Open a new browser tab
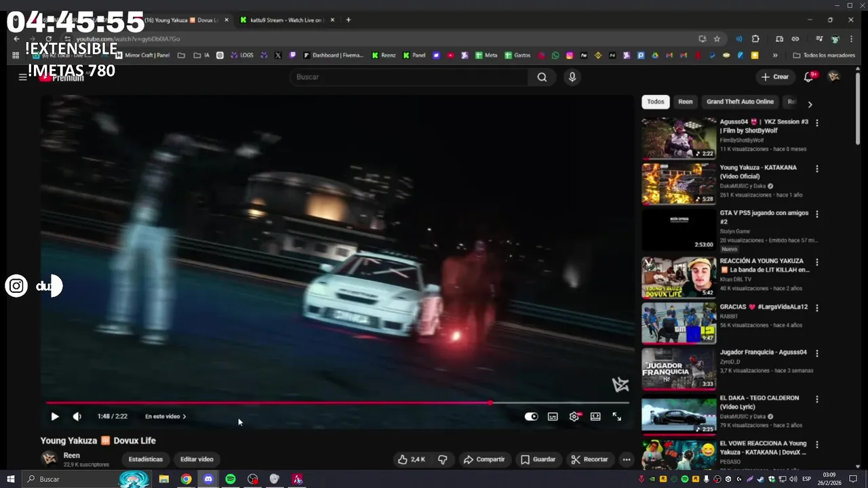The image size is (868, 488). coord(349,20)
